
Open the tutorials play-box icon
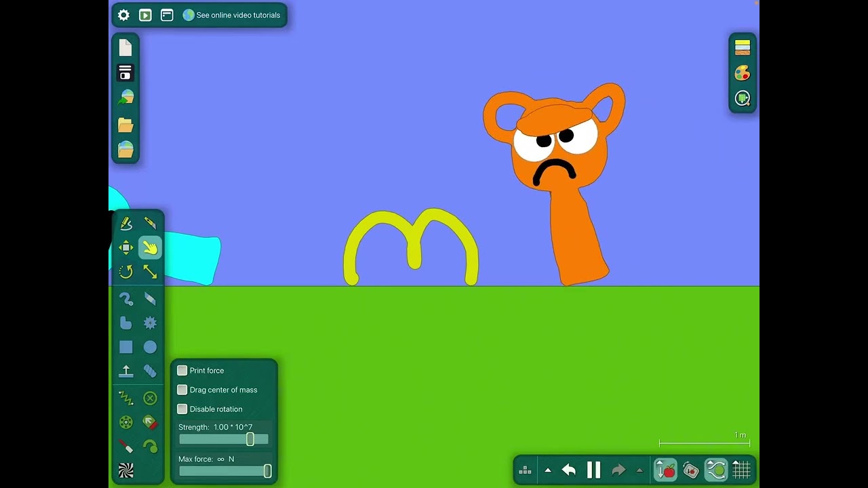point(145,15)
